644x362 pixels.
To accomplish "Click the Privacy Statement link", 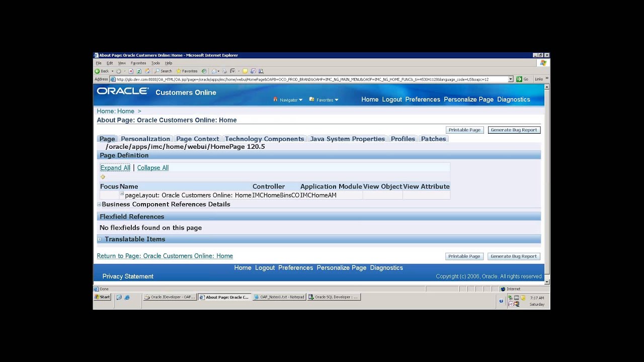I will coord(128,277).
